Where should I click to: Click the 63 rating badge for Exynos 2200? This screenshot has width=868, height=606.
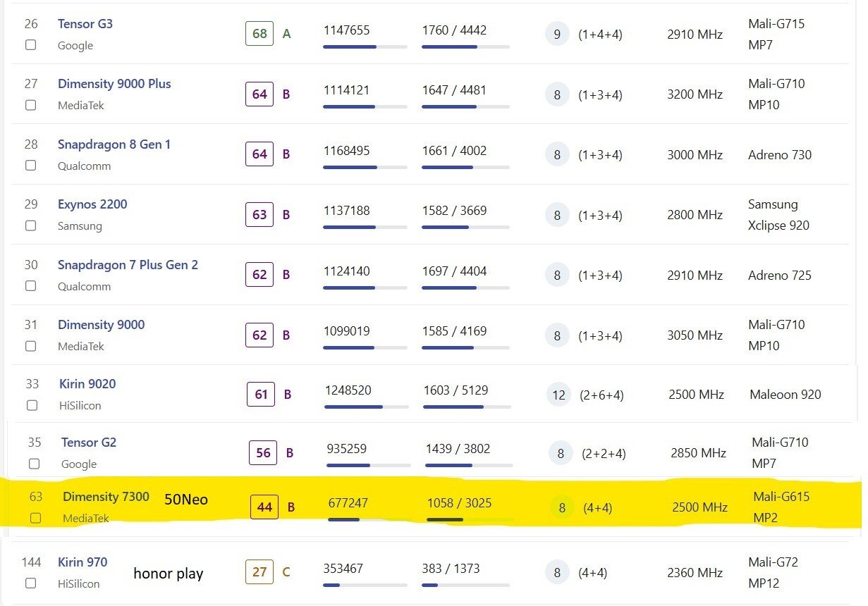point(259,214)
